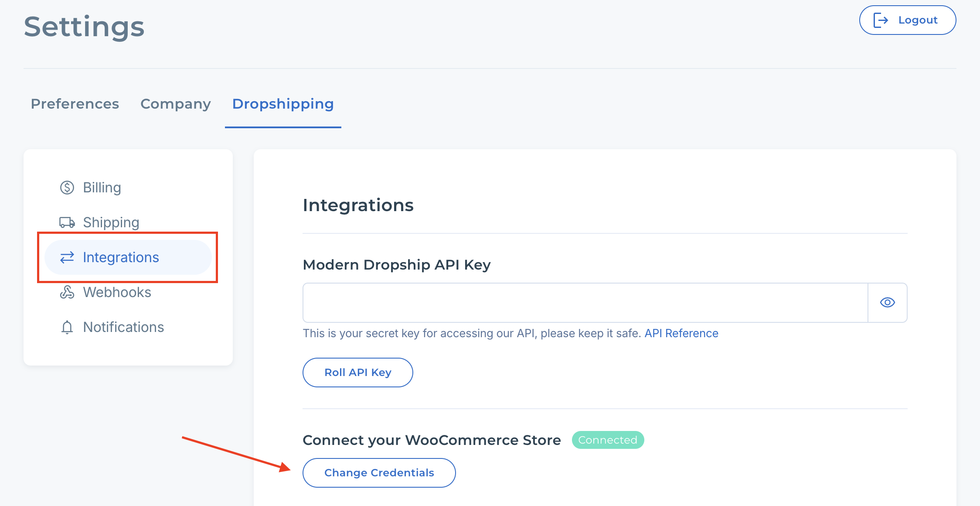This screenshot has height=506, width=980.
Task: Open Notifications settings section
Action: click(x=123, y=327)
